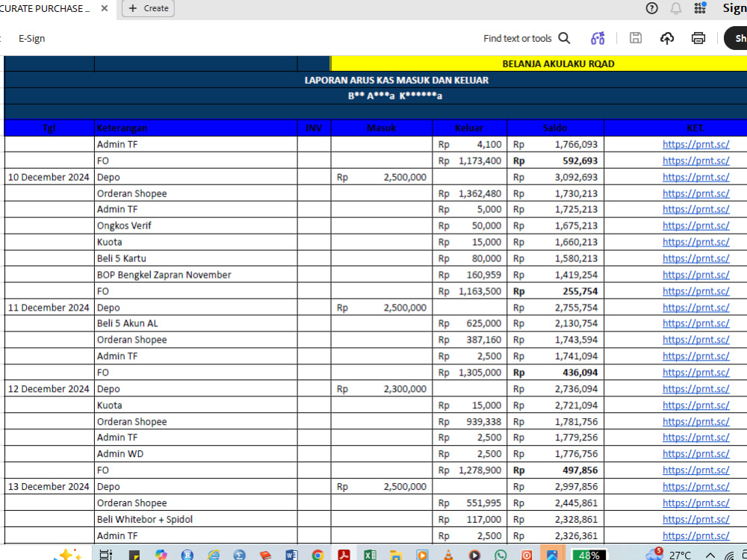This screenshot has height=560, width=747.
Task: Switch to Adobe Acrobat on the taskbar
Action: pos(344,554)
